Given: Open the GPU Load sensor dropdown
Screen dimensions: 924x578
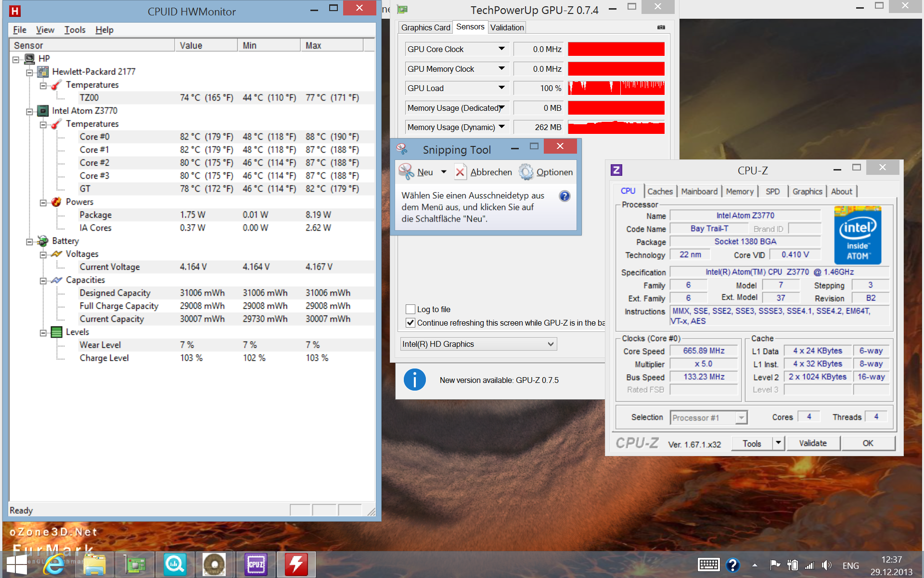Looking at the screenshot, I should (x=501, y=88).
